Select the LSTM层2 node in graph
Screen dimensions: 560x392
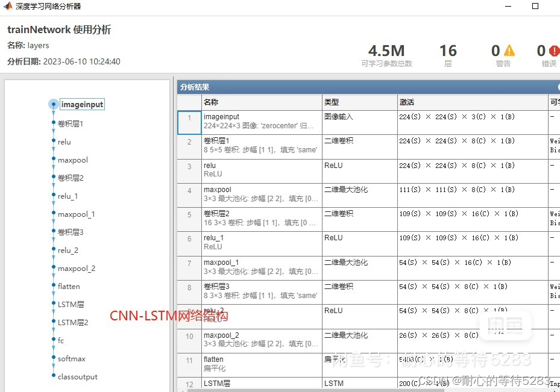coord(73,322)
